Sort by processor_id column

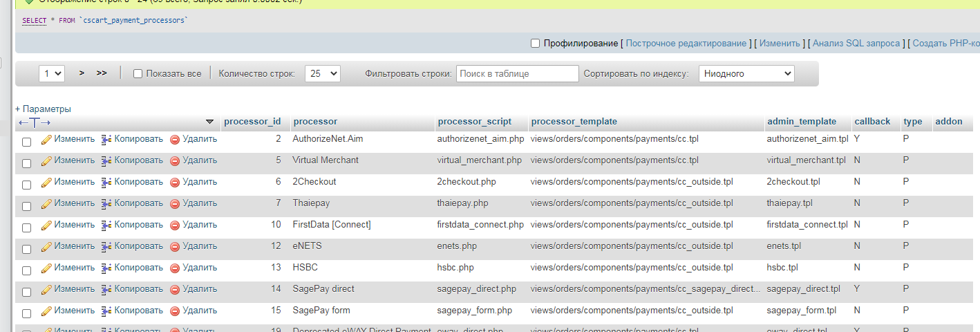pos(252,121)
